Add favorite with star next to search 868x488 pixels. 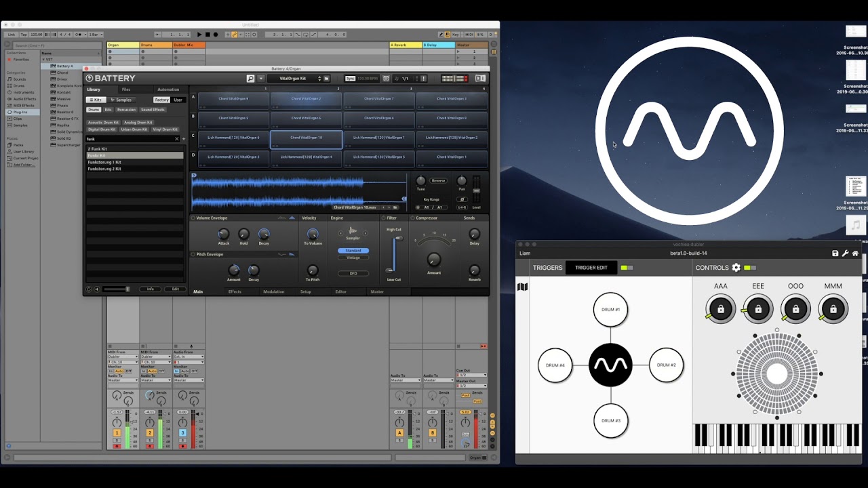(x=184, y=139)
